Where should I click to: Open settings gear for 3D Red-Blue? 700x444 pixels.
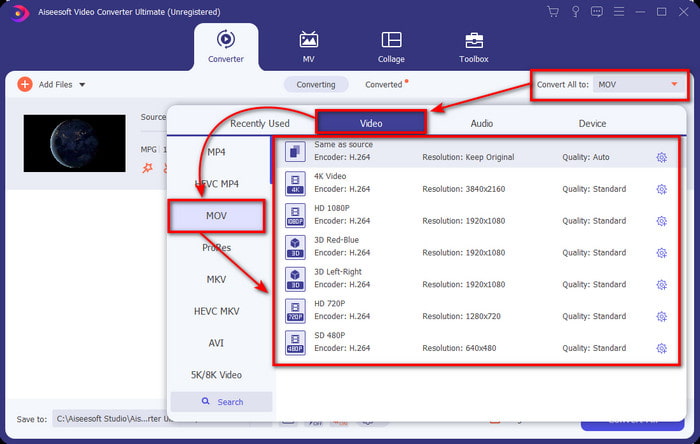click(662, 253)
